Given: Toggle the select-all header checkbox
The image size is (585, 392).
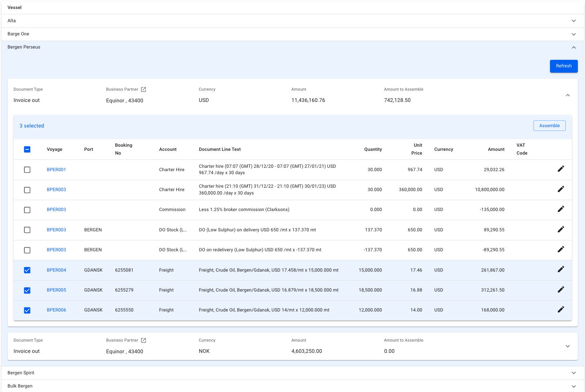Looking at the screenshot, I should [x=27, y=149].
